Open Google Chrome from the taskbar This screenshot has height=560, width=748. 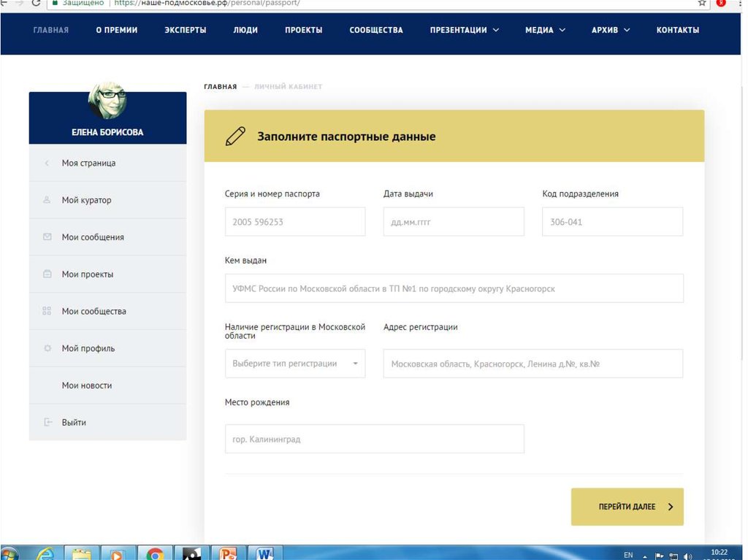click(x=155, y=554)
